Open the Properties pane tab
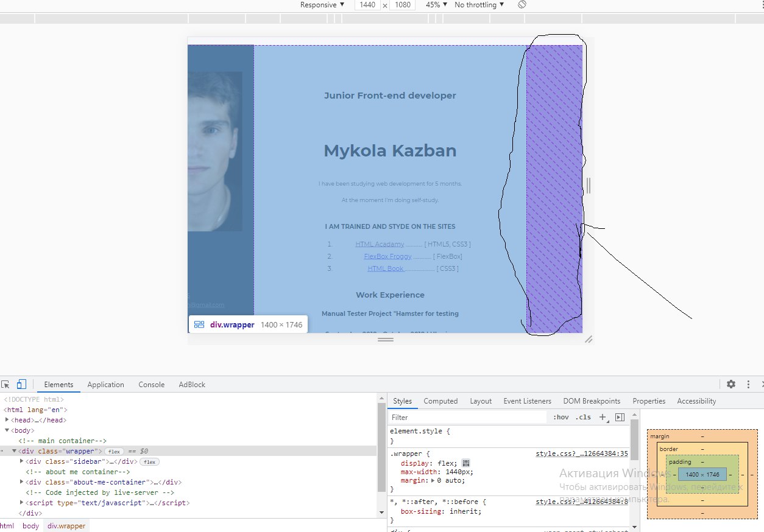764x532 pixels. point(649,401)
